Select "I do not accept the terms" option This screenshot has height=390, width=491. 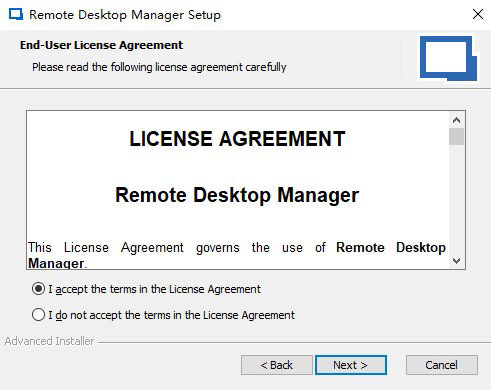coord(38,315)
